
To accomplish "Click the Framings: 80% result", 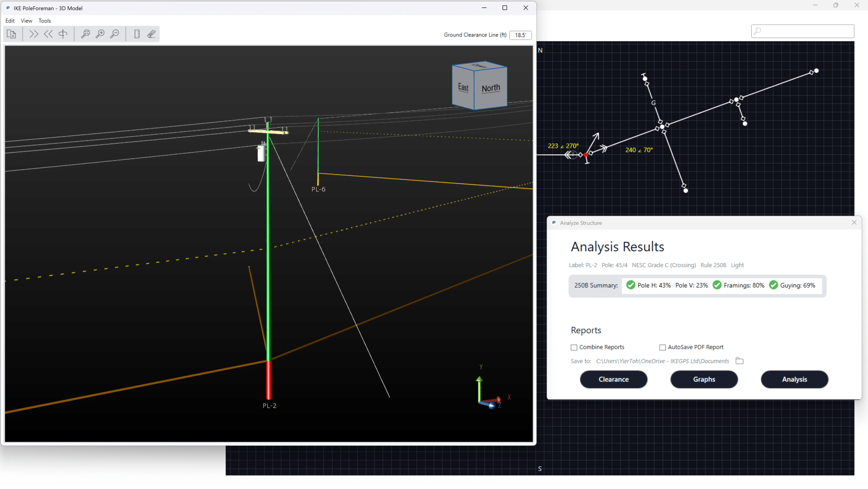I will pyautogui.click(x=744, y=285).
